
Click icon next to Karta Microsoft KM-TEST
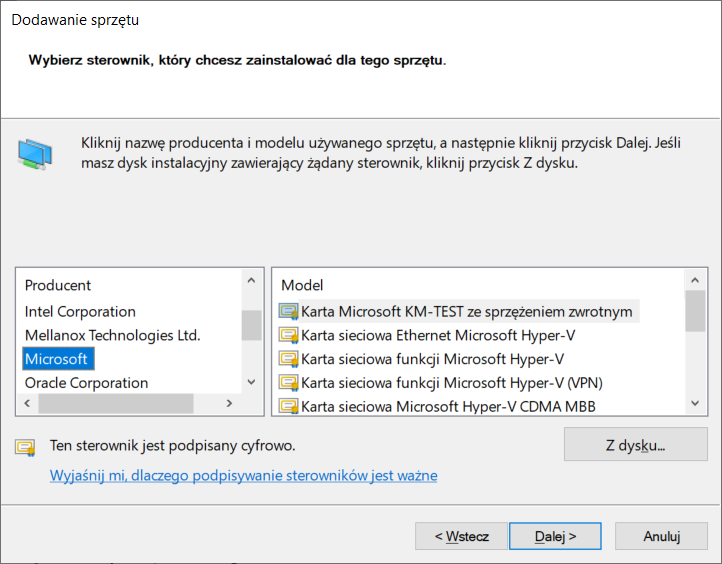(x=289, y=312)
